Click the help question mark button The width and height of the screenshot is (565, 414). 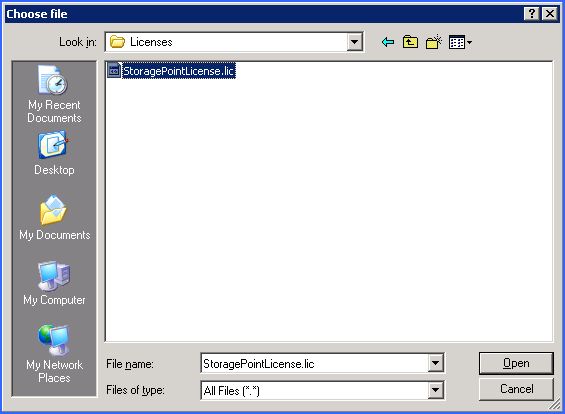point(531,14)
